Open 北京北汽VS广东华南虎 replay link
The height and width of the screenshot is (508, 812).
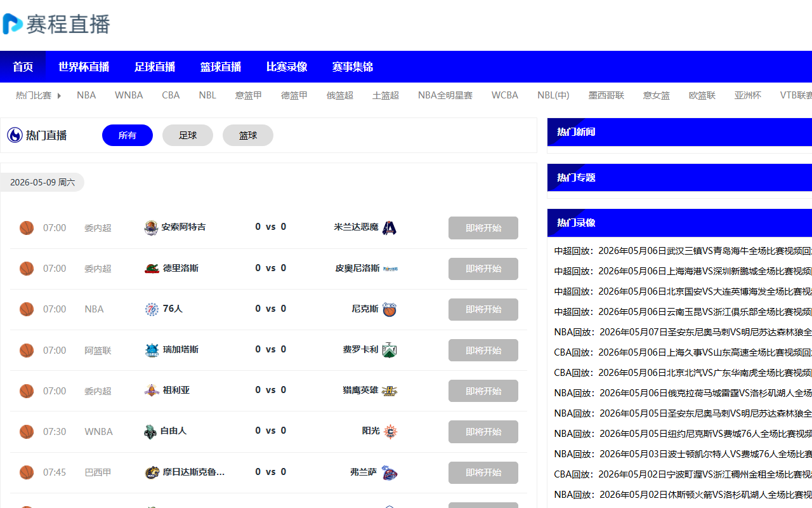pos(683,373)
